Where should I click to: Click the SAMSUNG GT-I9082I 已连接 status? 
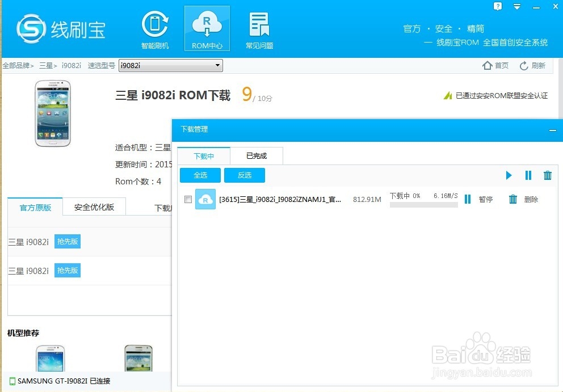tap(64, 381)
